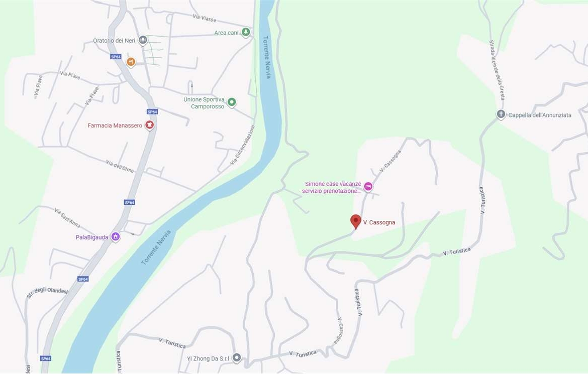This screenshot has width=588, height=374.
Task: Click the Strada Vicinale della Cresta label
Action: point(497,70)
